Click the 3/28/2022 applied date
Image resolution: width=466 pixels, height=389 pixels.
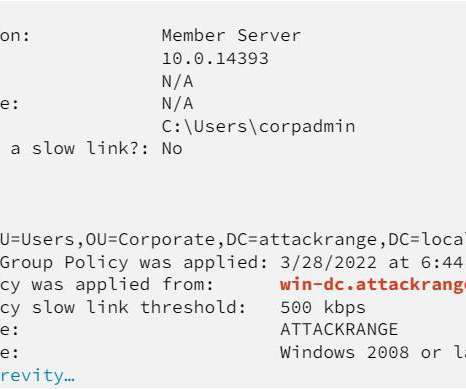328,262
